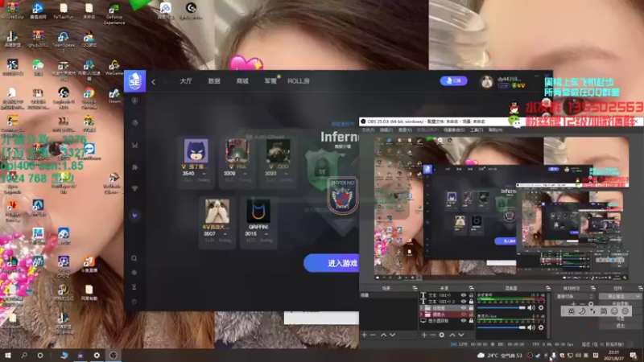The width and height of the screenshot is (644, 362).
Task: Move source up in sources list
Action: click(452, 335)
